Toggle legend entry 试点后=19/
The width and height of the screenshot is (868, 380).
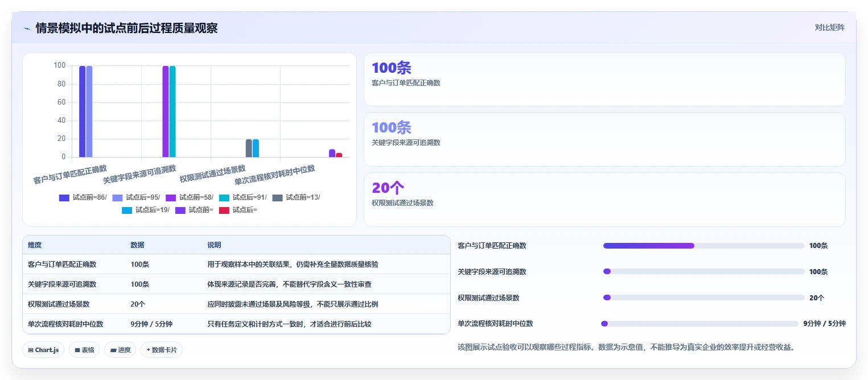pos(146,210)
